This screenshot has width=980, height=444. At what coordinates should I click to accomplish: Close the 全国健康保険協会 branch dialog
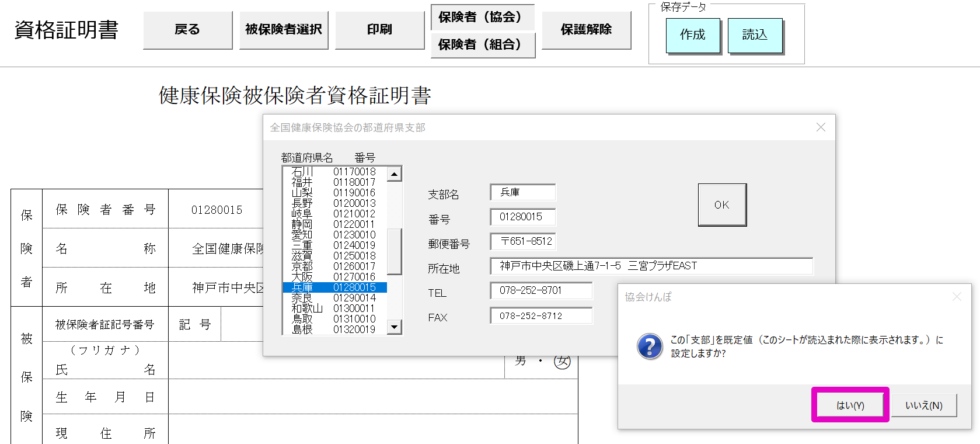tap(821, 127)
